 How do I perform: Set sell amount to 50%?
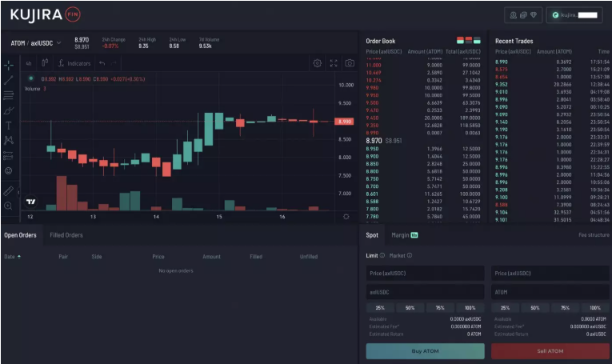pos(535,308)
